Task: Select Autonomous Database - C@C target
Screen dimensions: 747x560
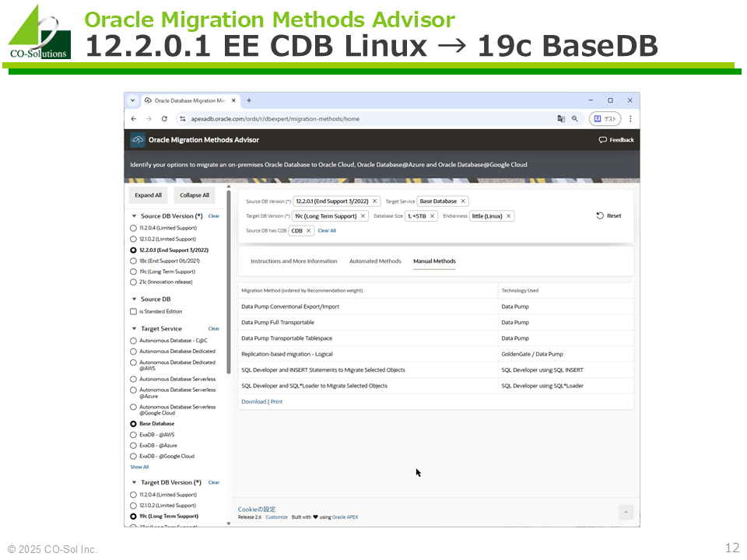Action: 133,341
